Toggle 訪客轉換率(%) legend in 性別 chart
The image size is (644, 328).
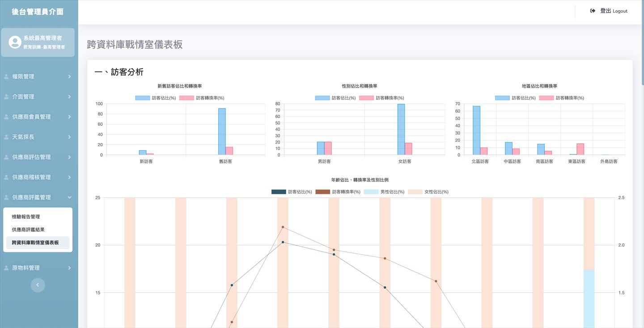pos(381,98)
